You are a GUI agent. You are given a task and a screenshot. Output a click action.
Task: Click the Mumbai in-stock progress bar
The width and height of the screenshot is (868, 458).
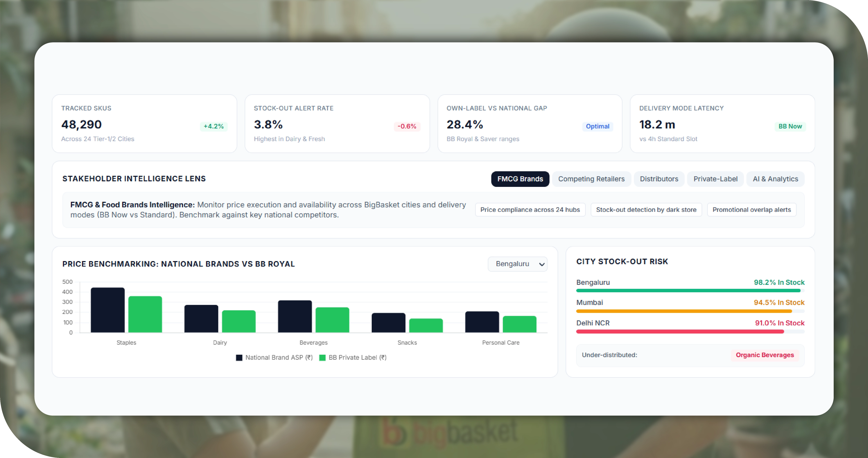pyautogui.click(x=690, y=311)
